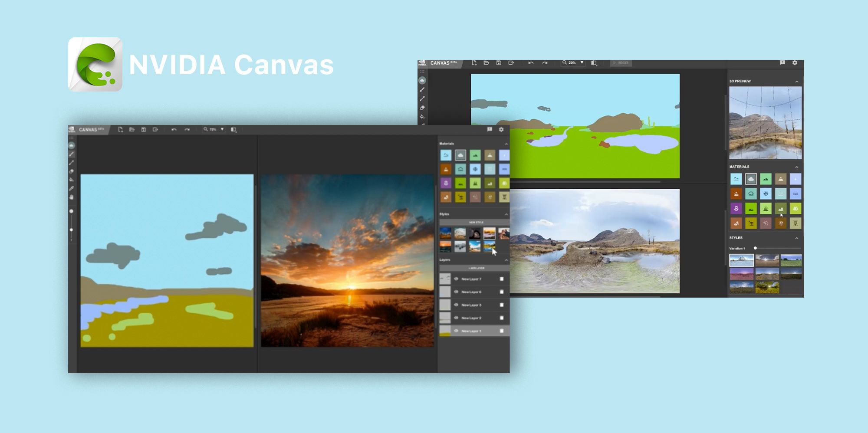Choose the snowy panorama style in back window
The width and height of the screenshot is (868, 433).
point(741,260)
